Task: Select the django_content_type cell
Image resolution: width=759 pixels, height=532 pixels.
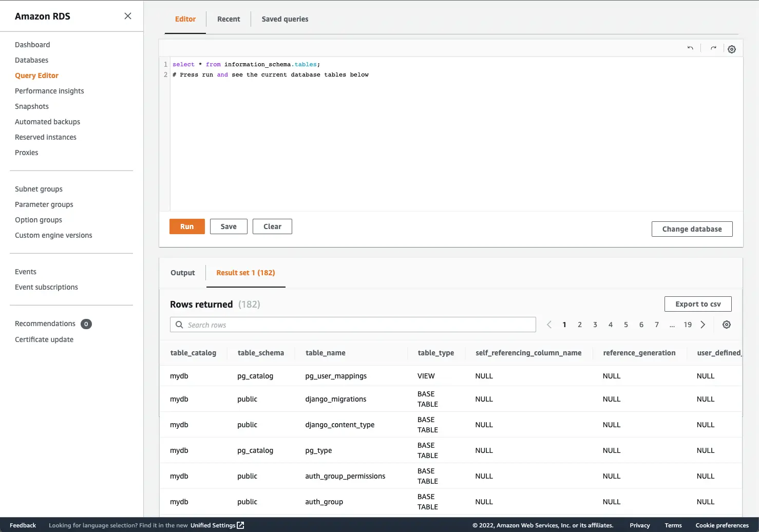Action: [340, 425]
